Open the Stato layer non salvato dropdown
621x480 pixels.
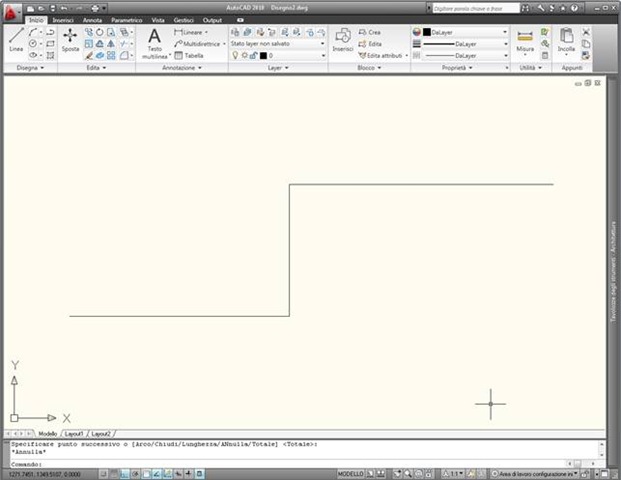[x=278, y=44]
